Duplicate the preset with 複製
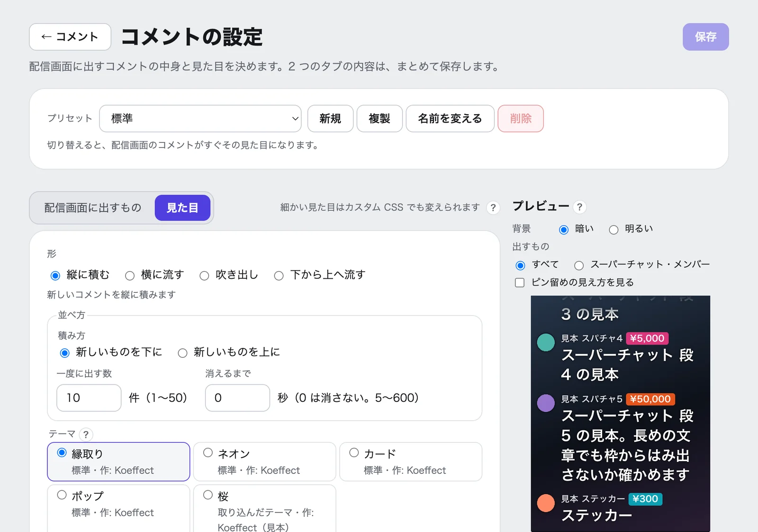758x532 pixels. point(379,118)
